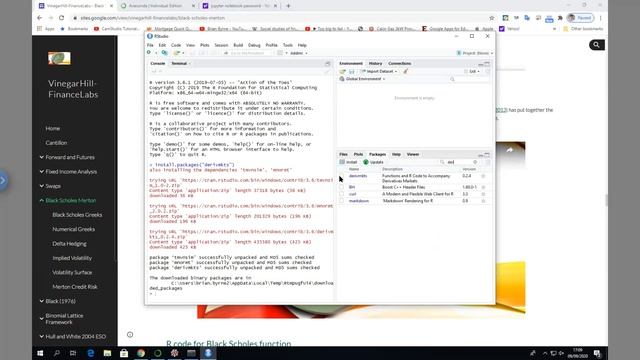The width and height of the screenshot is (640, 360).
Task: Click the new file icon in RStudio toolbar
Action: tap(149, 53)
